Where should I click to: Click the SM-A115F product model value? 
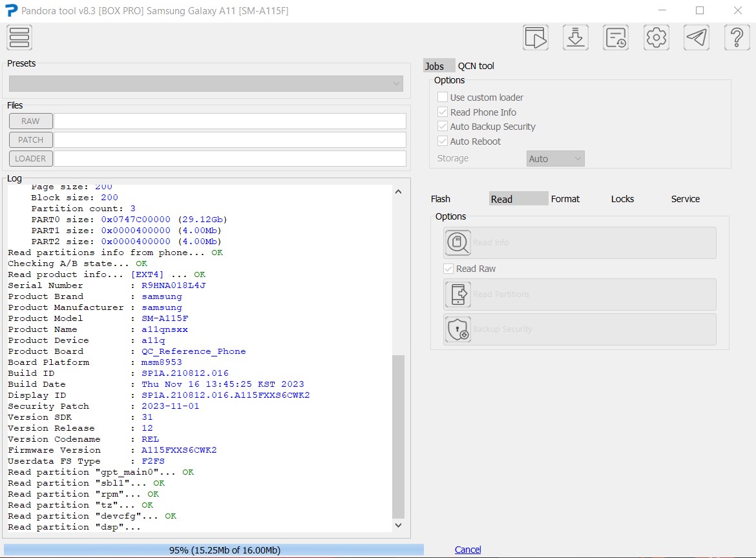[165, 318]
